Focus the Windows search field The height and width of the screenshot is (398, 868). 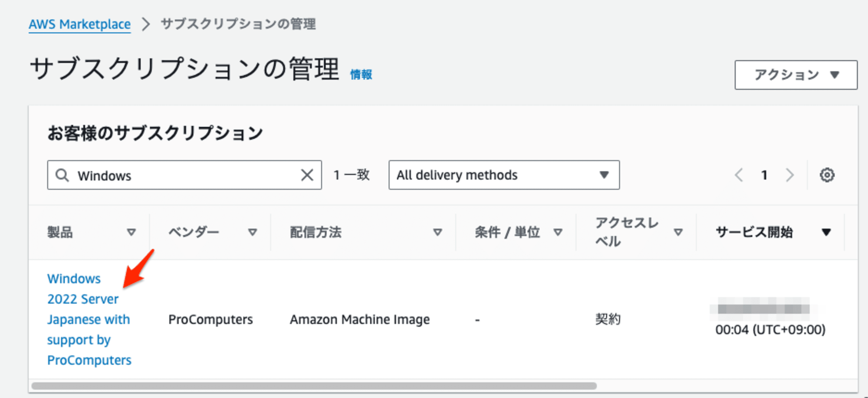[x=184, y=175]
